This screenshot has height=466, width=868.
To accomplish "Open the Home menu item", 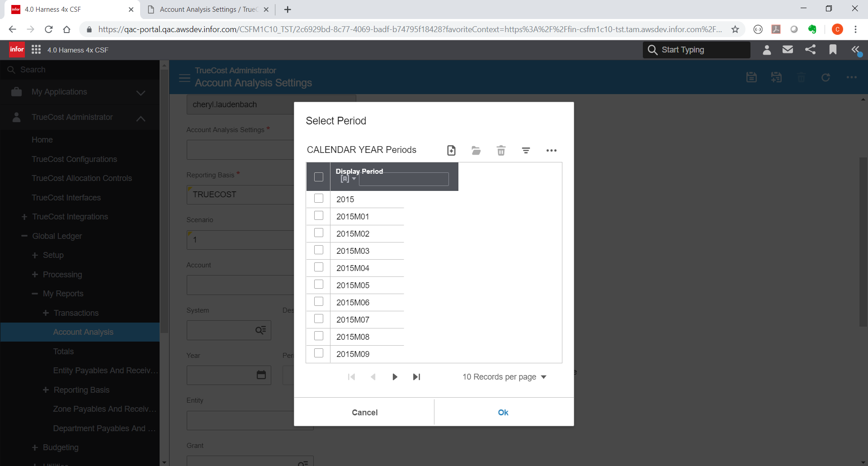I will 42,140.
